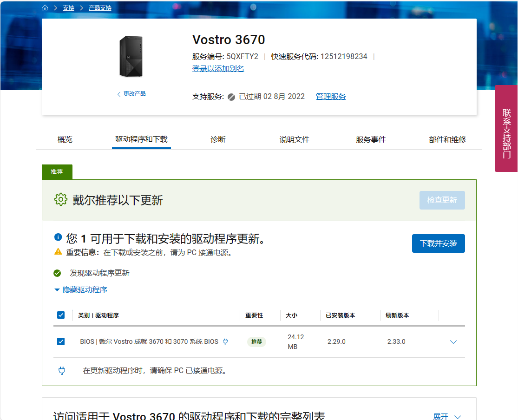This screenshot has width=518, height=420.
Task: Click the express service code 12512198234
Action: (x=344, y=57)
